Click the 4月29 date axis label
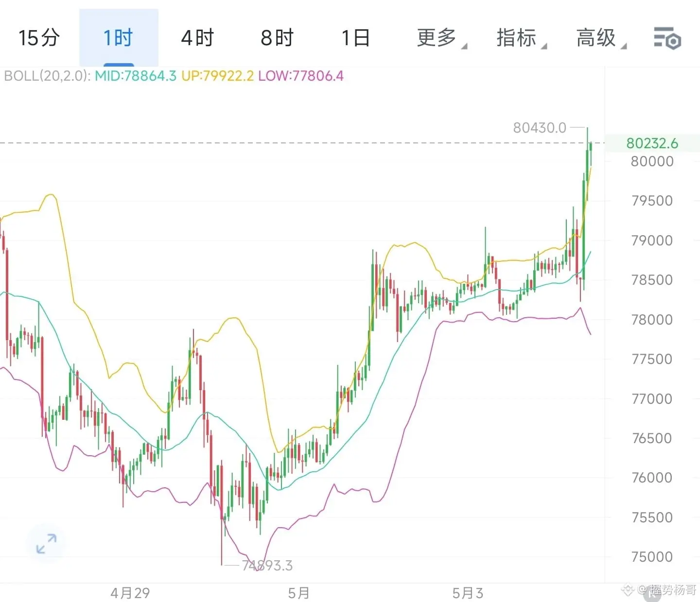Screen dimensions: 700x602 tap(130, 593)
